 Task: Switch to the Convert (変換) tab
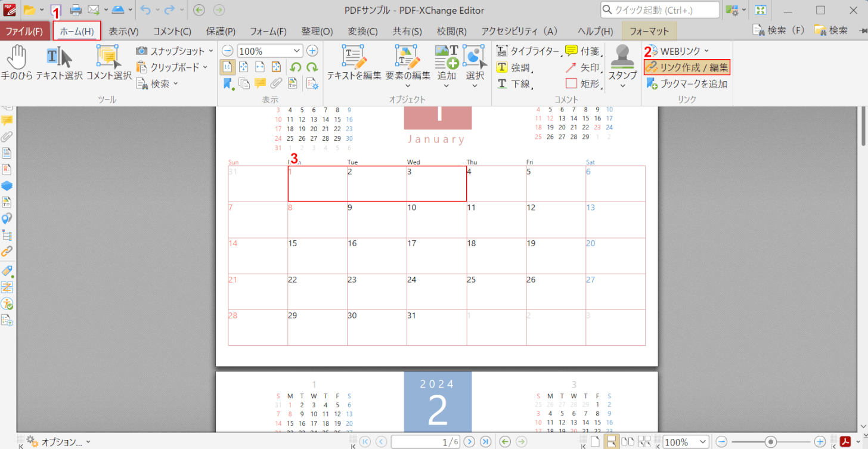coord(362,31)
